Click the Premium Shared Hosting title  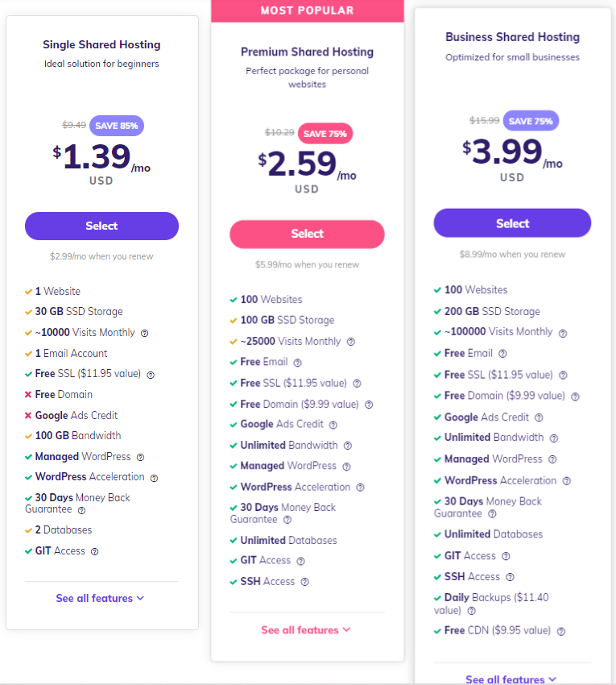pyautogui.click(x=308, y=52)
